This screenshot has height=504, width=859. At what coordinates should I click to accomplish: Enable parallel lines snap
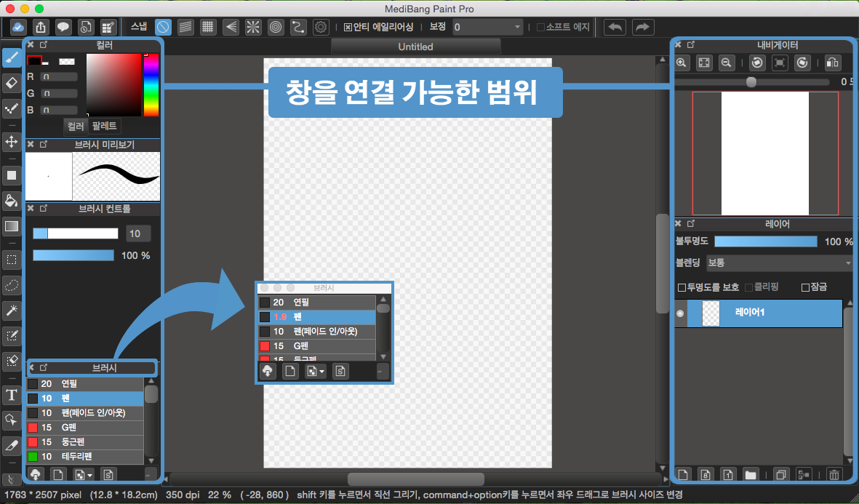[x=186, y=27]
